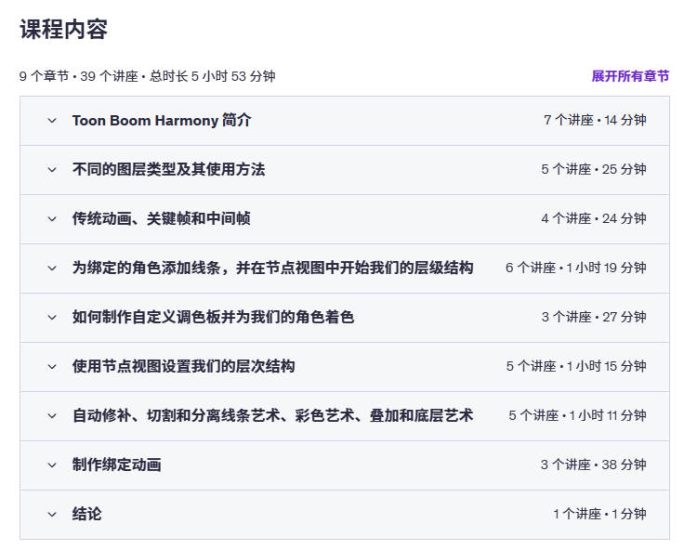The width and height of the screenshot is (684, 550).
Task: Expand chevron beside 如何制作自定义调色板 section
Action: coord(52,317)
